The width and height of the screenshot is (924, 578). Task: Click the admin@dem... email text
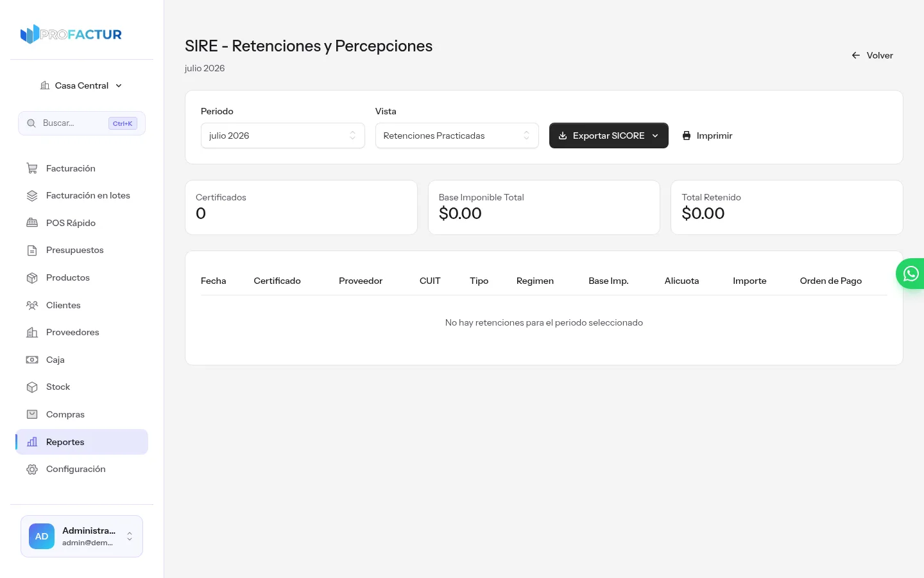[x=88, y=543]
